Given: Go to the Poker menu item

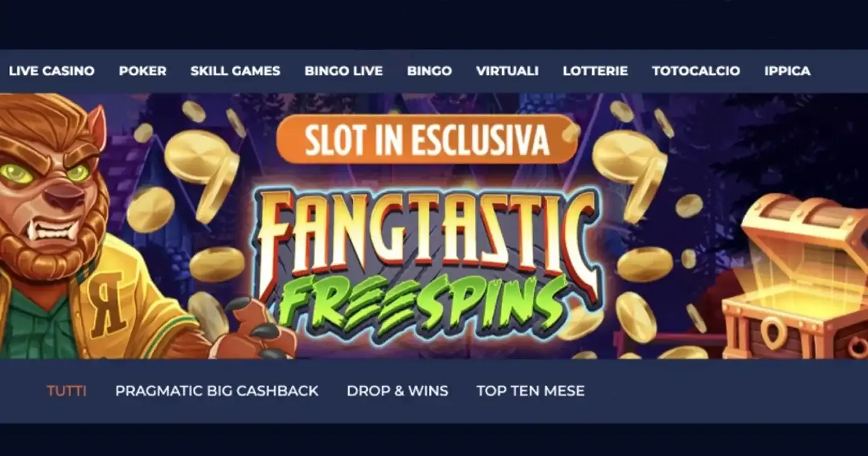Looking at the screenshot, I should pos(143,71).
